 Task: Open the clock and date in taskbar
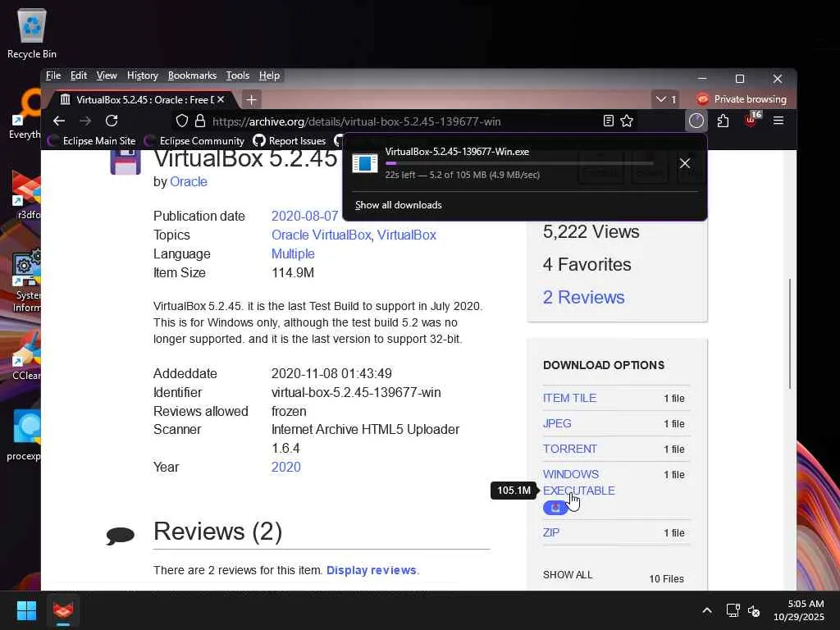point(799,610)
